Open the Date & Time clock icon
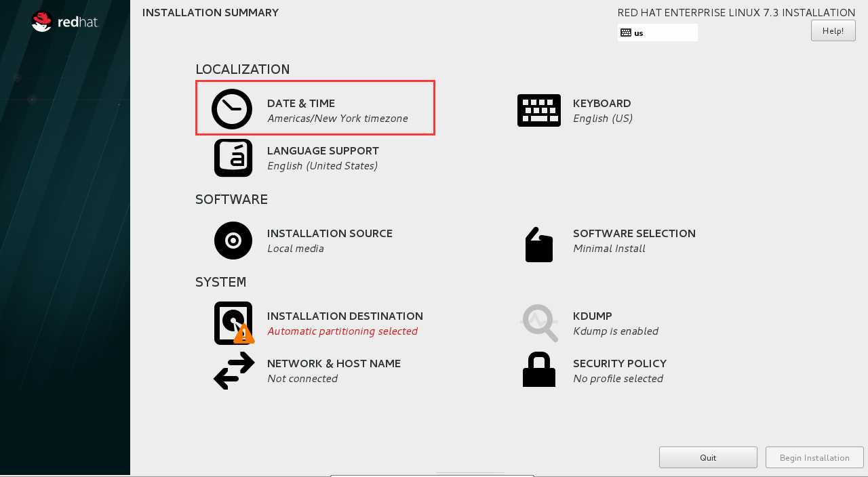This screenshot has width=868, height=477. (x=232, y=109)
